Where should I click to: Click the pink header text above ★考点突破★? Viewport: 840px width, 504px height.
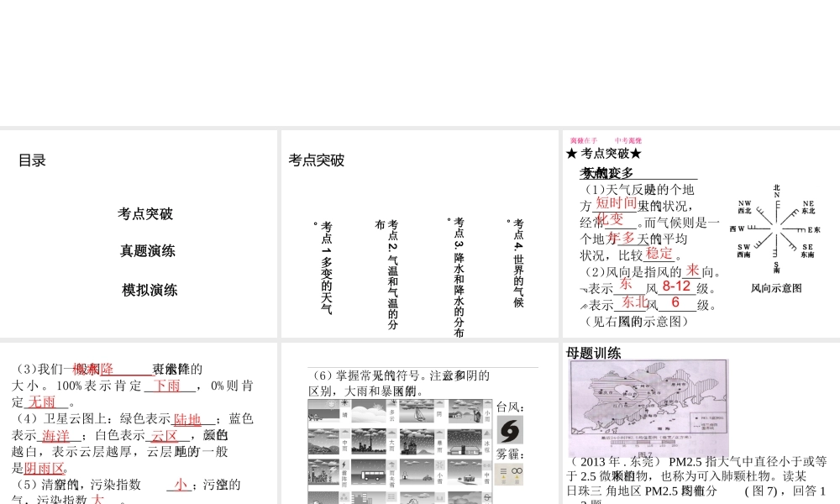pos(606,141)
